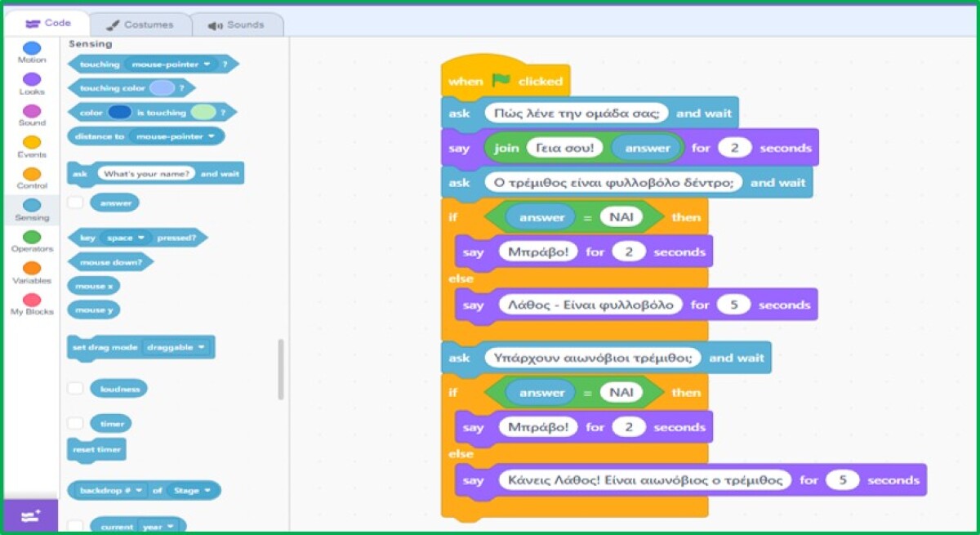Open the My Blocks category
980x535 pixels.
point(32,300)
